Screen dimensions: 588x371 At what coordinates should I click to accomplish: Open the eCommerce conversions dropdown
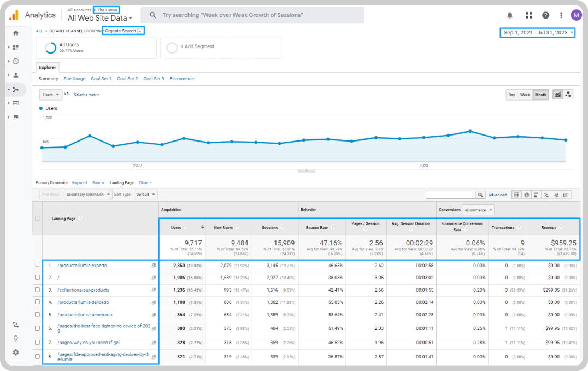point(478,210)
